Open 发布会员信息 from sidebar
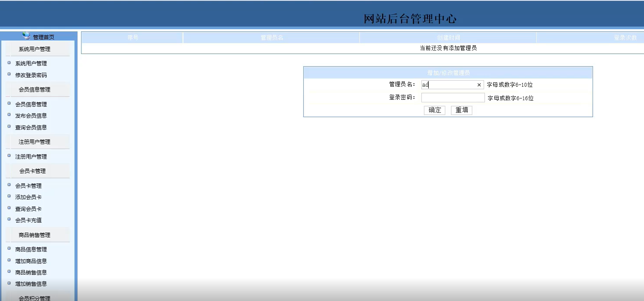644x301 pixels. 31,116
